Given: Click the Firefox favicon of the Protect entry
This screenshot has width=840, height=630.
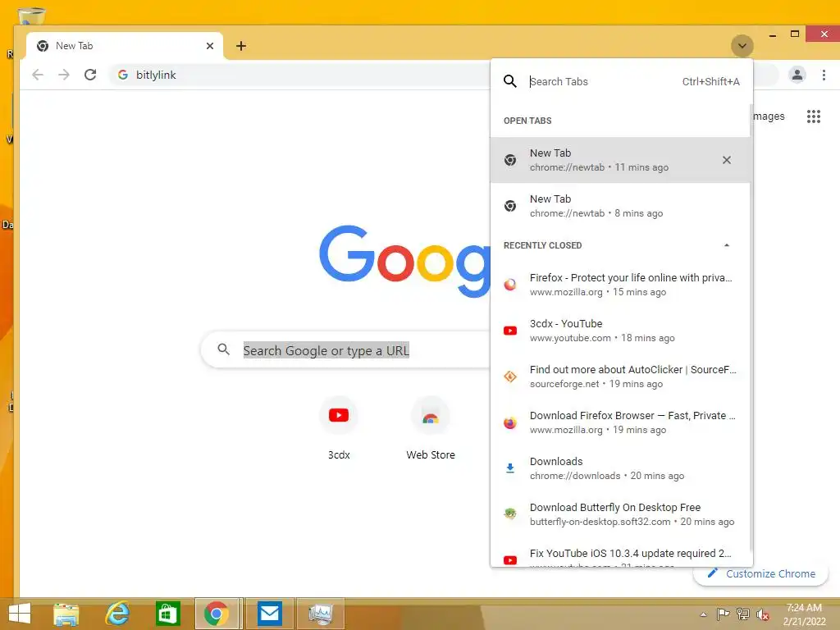Looking at the screenshot, I should (510, 285).
